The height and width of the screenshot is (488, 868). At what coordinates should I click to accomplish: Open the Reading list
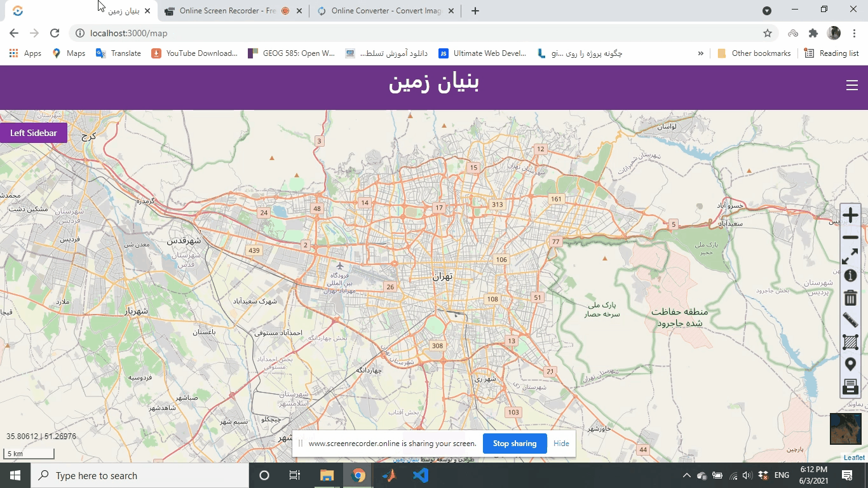[x=831, y=53]
